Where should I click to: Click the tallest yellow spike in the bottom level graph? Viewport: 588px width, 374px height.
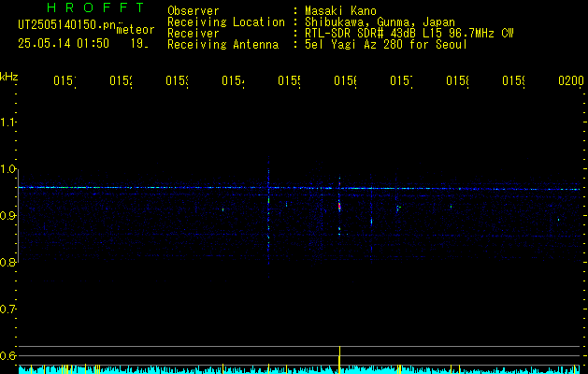click(339, 360)
